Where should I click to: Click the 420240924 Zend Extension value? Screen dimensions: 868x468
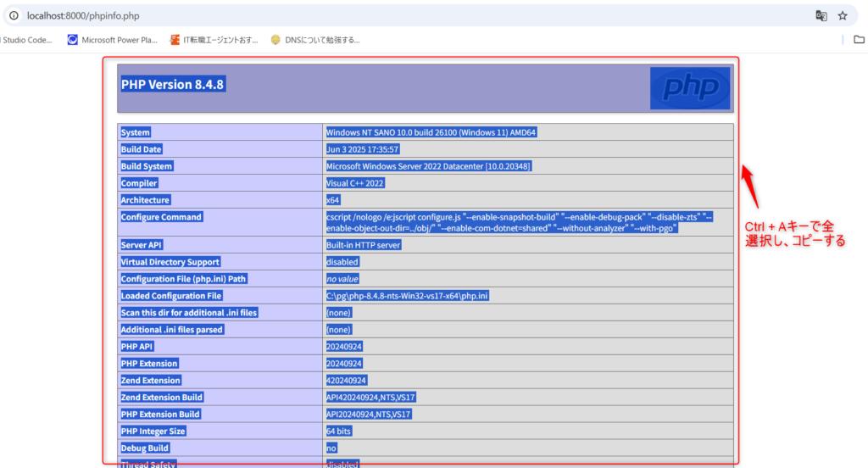(x=346, y=380)
